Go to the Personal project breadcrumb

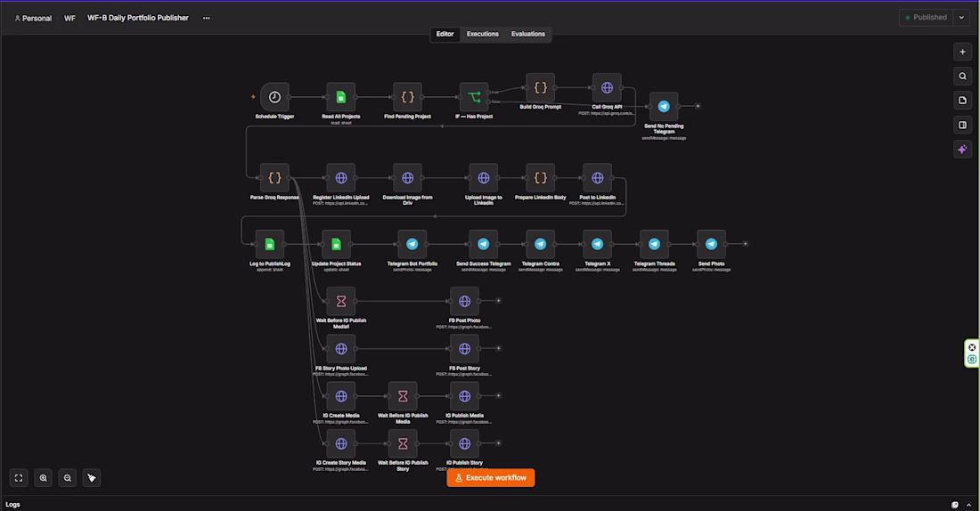click(33, 18)
